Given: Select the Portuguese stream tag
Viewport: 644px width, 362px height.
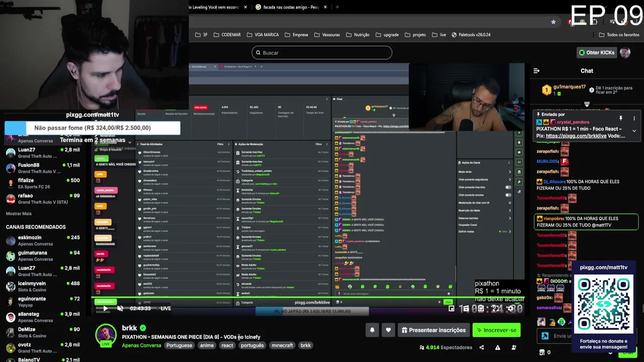Looking at the screenshot, I should (x=179, y=345).
